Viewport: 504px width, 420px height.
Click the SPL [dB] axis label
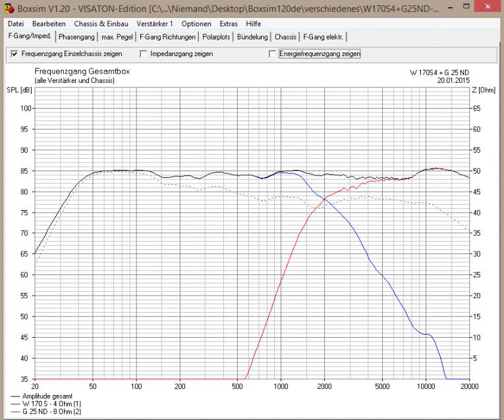coord(19,90)
